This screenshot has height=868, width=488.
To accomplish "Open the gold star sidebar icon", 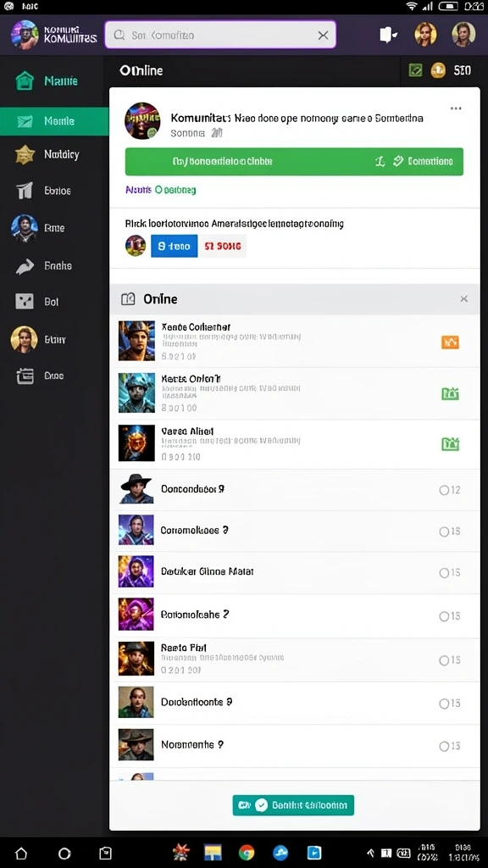I will coord(25,155).
